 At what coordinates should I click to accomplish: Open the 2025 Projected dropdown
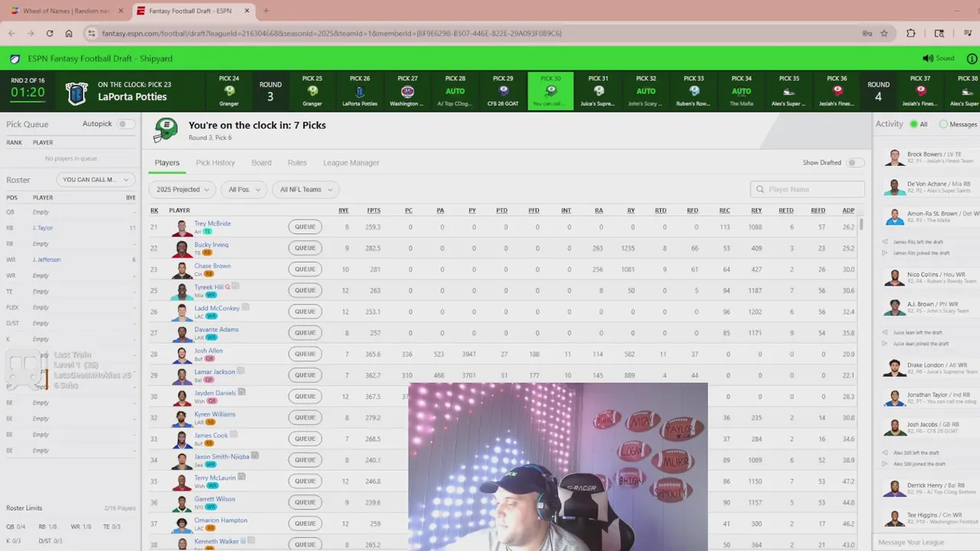(183, 190)
